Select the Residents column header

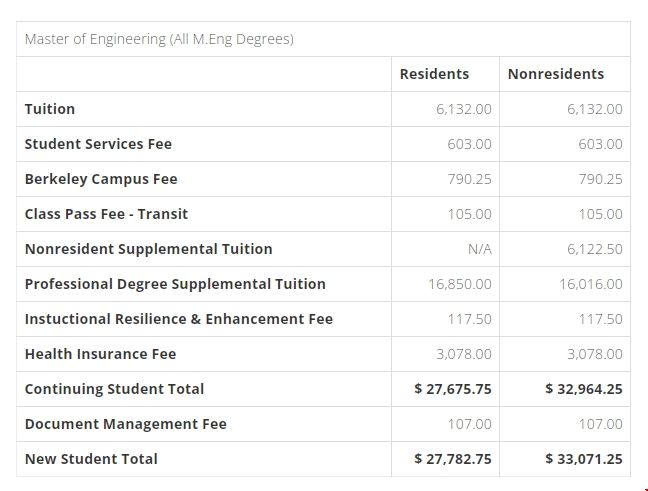click(434, 74)
